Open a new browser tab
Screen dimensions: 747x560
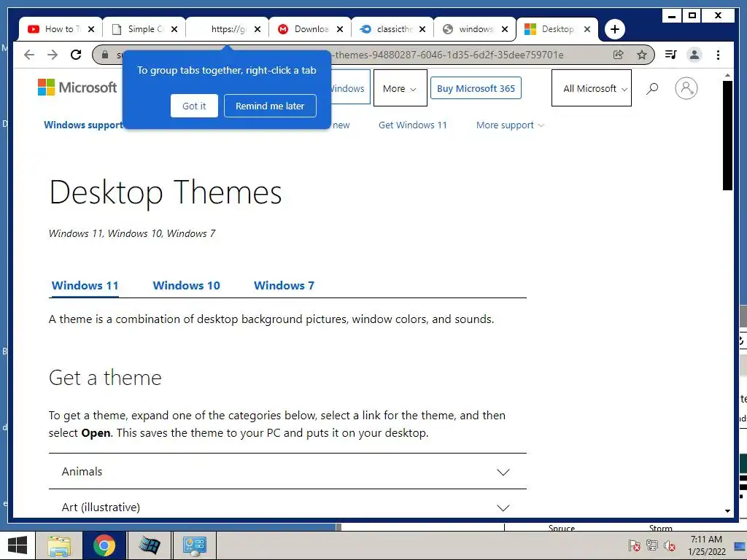click(614, 29)
